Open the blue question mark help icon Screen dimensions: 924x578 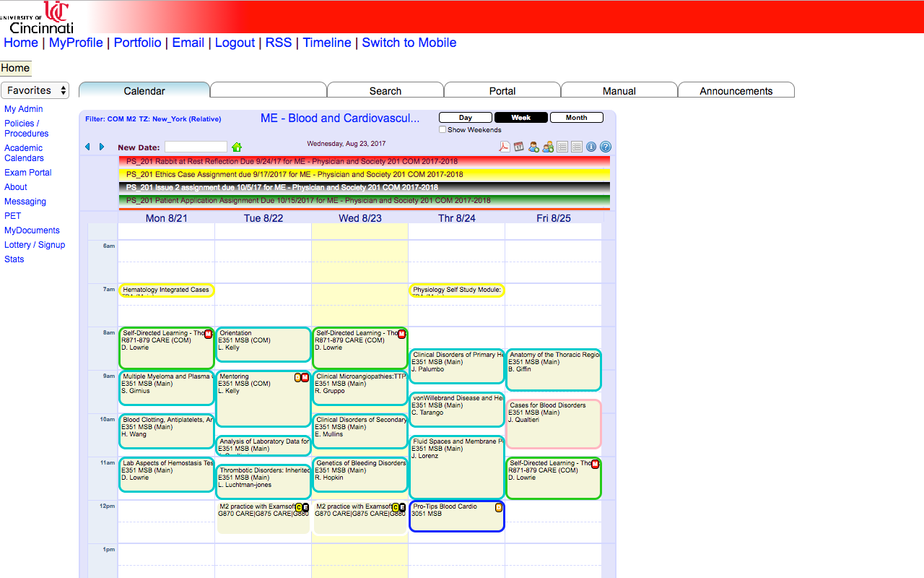pos(606,147)
